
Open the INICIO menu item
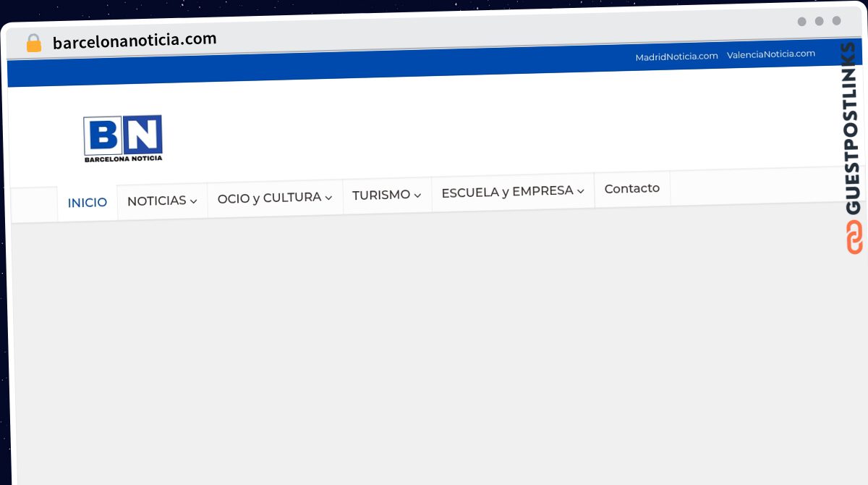click(x=88, y=203)
